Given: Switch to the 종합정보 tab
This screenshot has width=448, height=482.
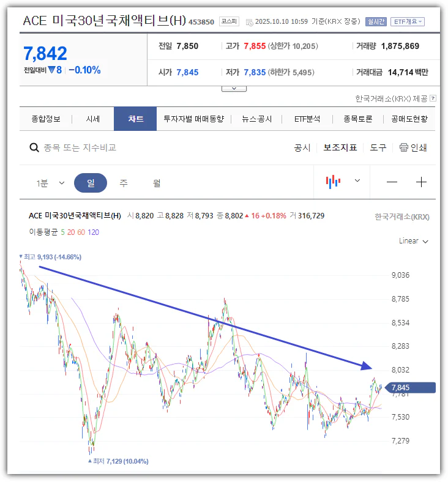Looking at the screenshot, I should (46, 119).
